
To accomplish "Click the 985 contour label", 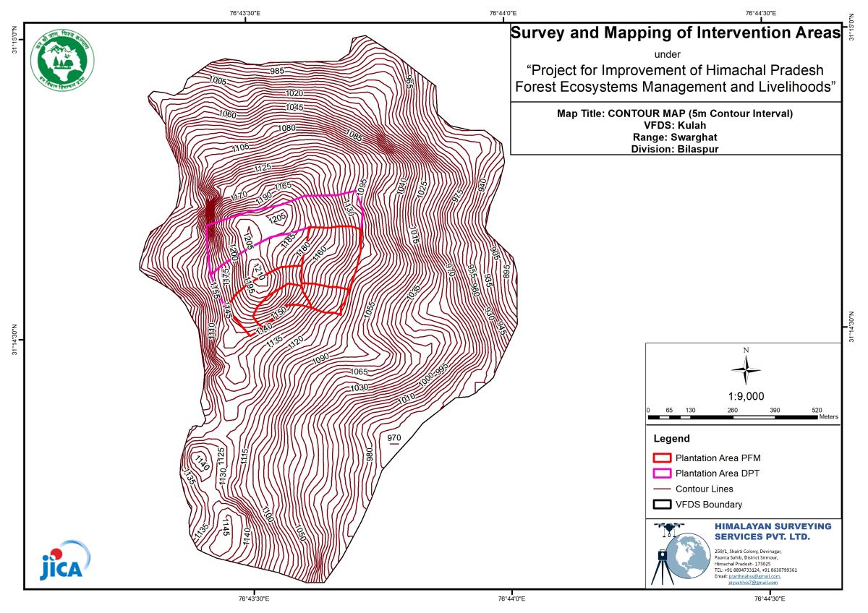I will pos(277,71).
